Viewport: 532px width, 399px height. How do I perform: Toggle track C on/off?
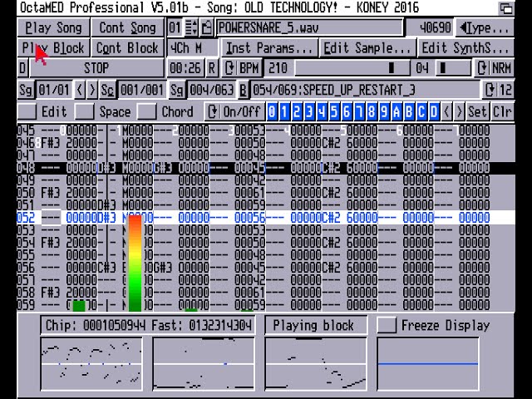click(421, 111)
